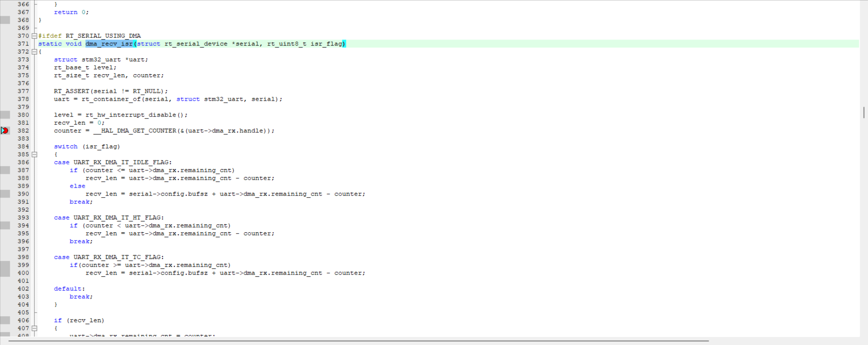The height and width of the screenshot is (345, 868).
Task: Click the gray marker beside line 368
Action: [5, 20]
